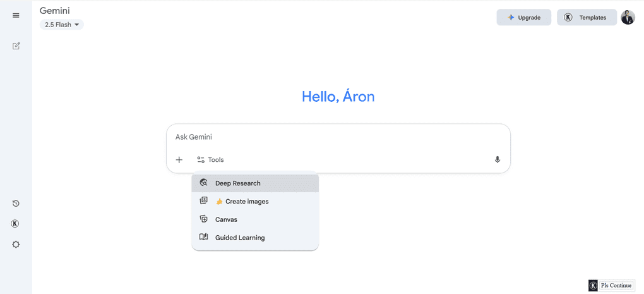This screenshot has width=644, height=294.
Task: Select Canvas in the tools menu
Action: 226,219
